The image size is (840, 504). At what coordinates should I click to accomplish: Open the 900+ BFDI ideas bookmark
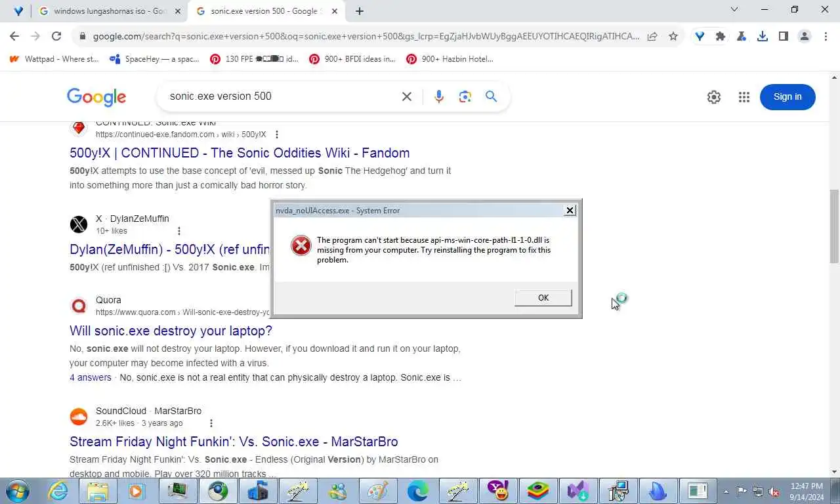pyautogui.click(x=353, y=59)
